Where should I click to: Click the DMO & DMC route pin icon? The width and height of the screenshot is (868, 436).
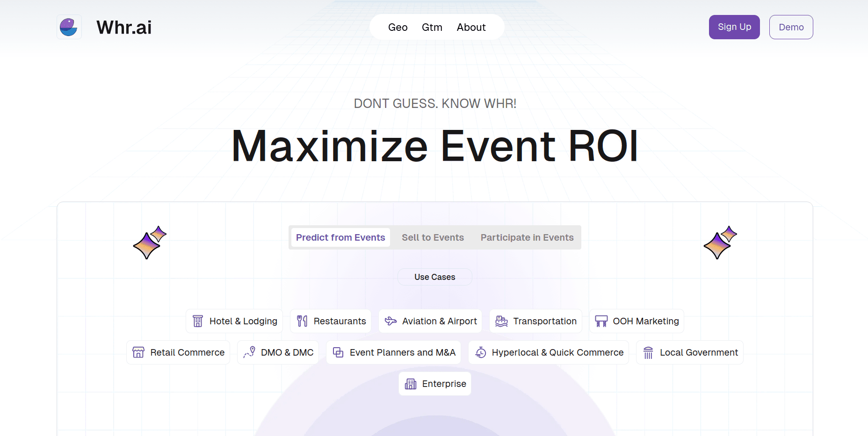pyautogui.click(x=249, y=352)
